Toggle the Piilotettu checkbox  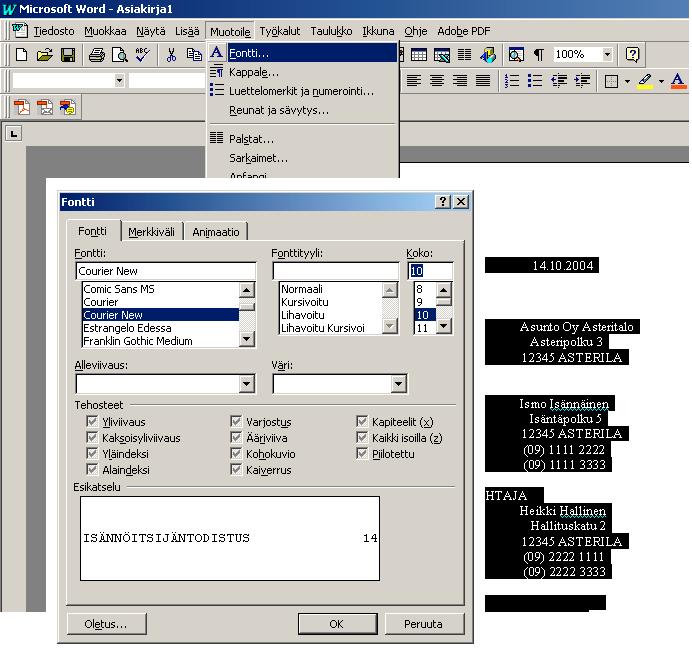coord(362,454)
